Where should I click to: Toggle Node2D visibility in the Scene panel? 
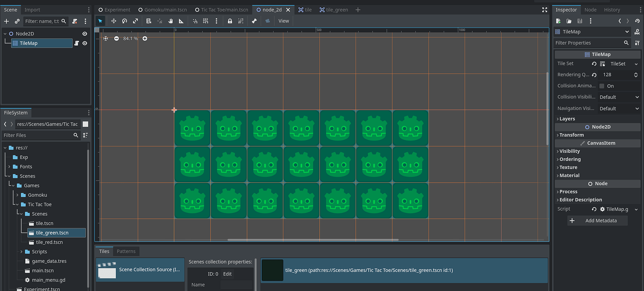[x=84, y=33]
